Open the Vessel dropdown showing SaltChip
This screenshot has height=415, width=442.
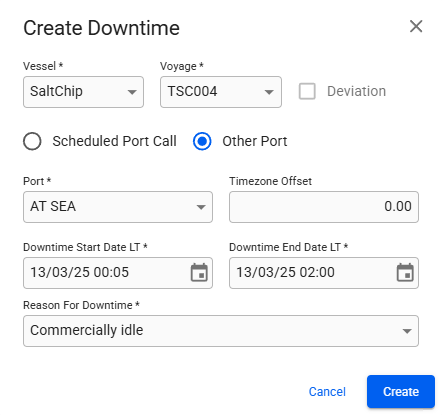(83, 92)
